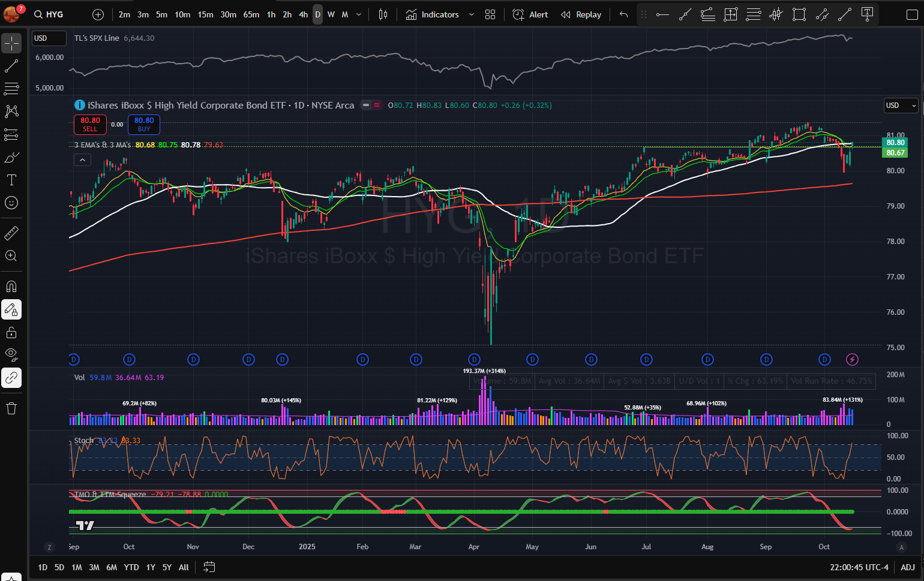Switch to the 2m timeframe
Image resolution: width=924 pixels, height=581 pixels.
coord(124,14)
